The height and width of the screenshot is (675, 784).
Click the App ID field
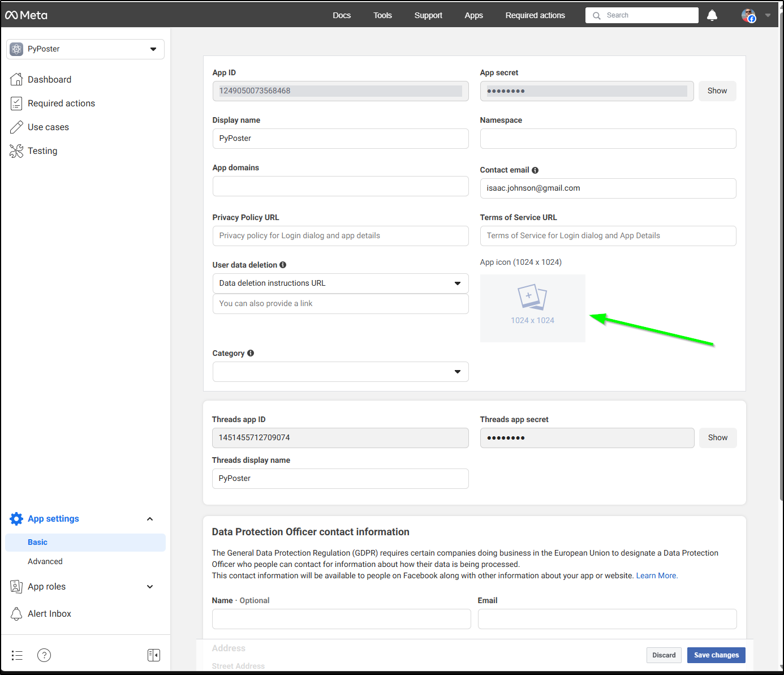tap(341, 91)
